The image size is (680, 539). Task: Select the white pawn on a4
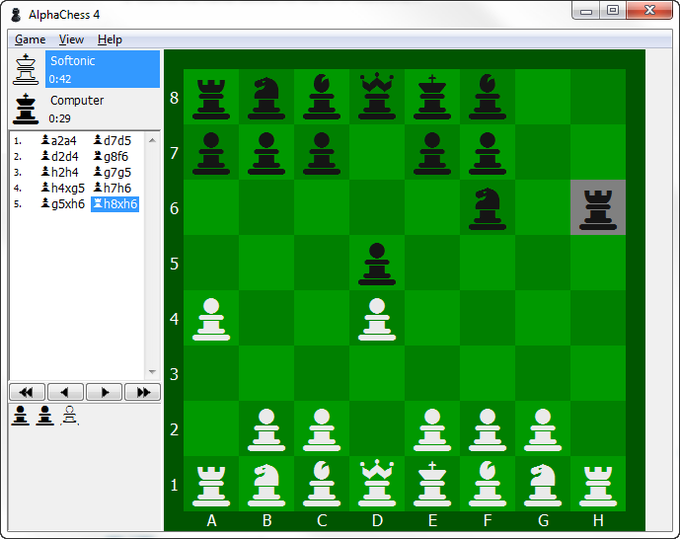(211, 319)
